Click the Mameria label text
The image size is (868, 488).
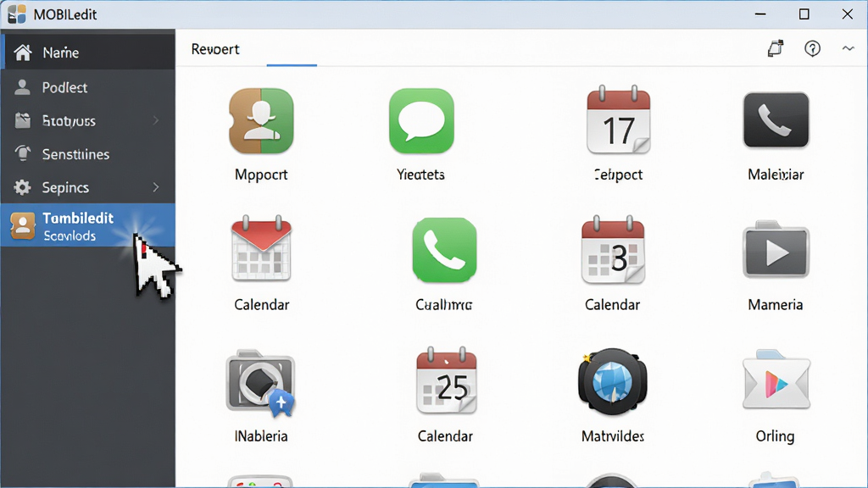pos(775,305)
